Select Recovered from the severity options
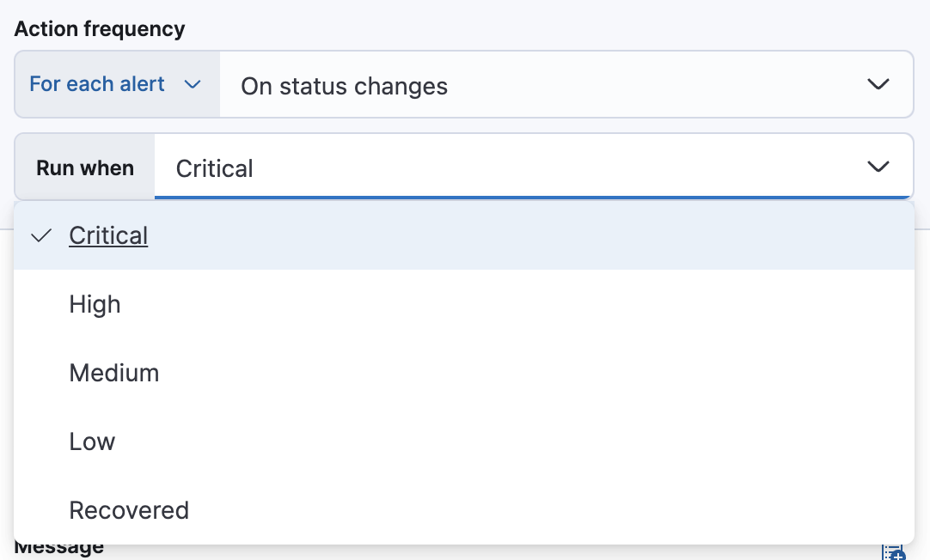Viewport: 930px width, 560px height. click(x=129, y=509)
